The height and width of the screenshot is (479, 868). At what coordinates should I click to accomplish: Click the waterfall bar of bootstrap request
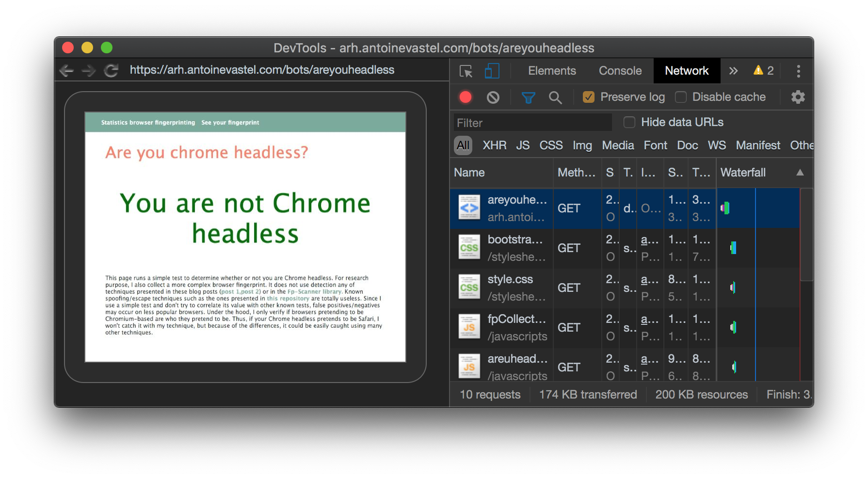click(x=733, y=248)
